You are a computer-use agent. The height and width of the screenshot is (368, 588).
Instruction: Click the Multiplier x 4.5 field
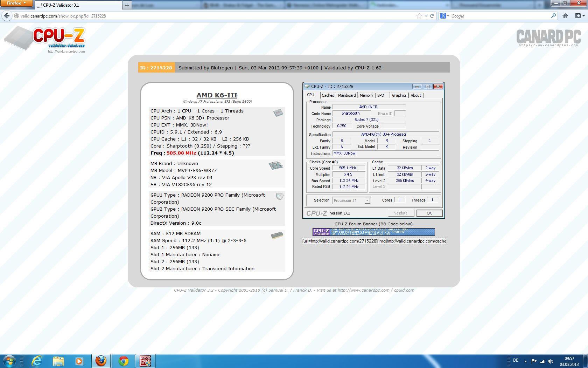tap(348, 175)
